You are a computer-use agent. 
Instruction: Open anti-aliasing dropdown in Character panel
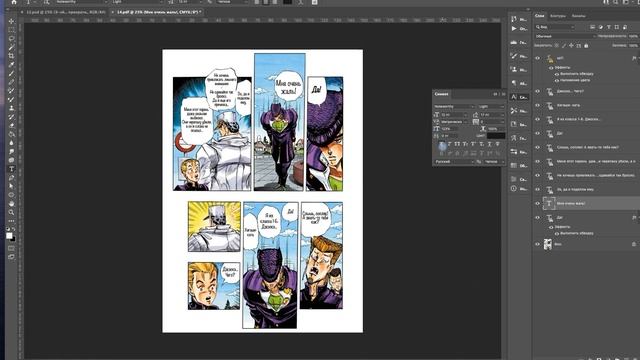click(494, 162)
